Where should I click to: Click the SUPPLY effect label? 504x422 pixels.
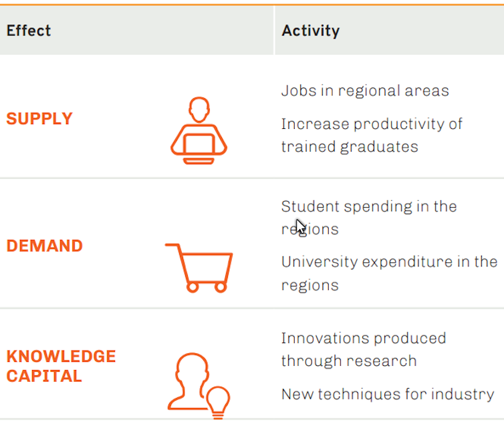(x=39, y=119)
